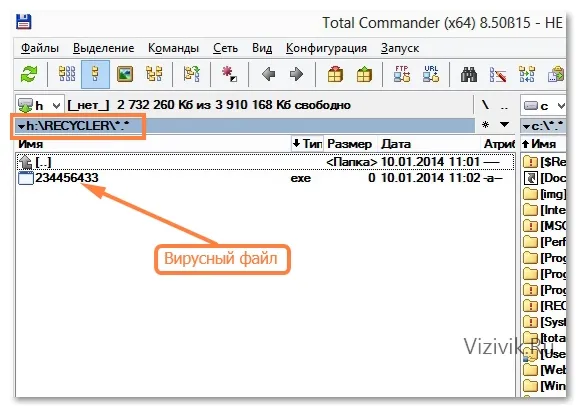The height and width of the screenshot is (407, 576).
Task: Open right panel drive c dropdown
Action: tap(543, 106)
